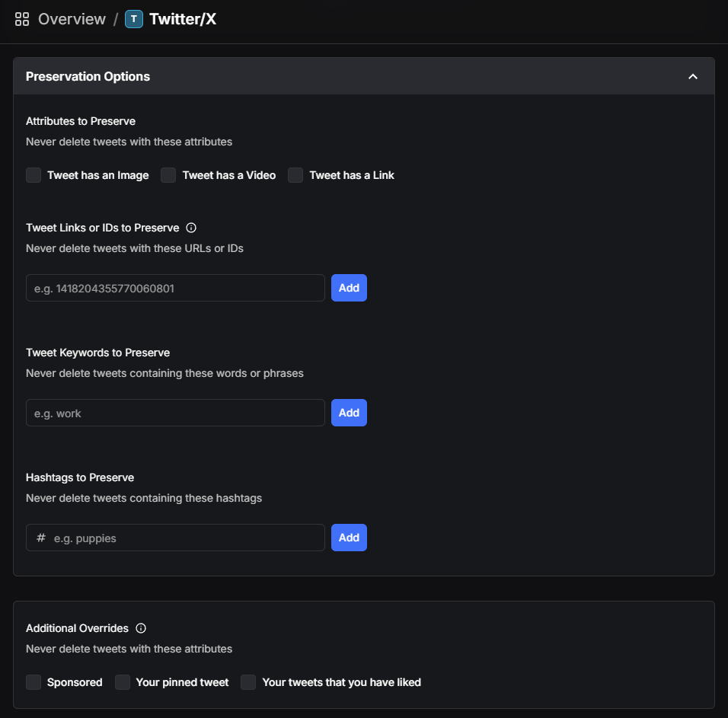Enable Tweet has an Image checkbox
The image size is (728, 718).
[34, 175]
